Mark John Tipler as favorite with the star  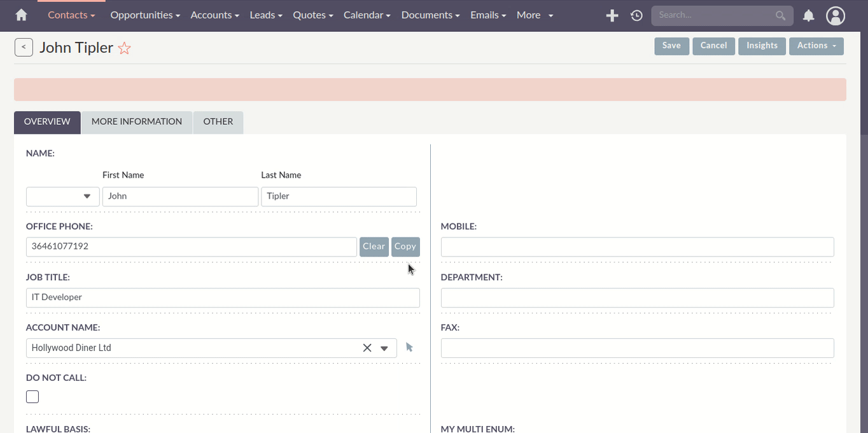(124, 47)
